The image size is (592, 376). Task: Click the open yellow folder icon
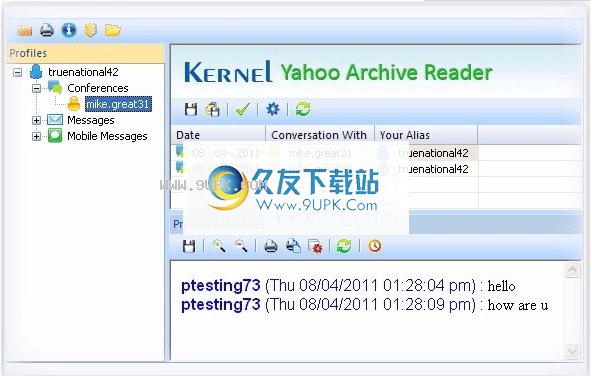pos(113,30)
